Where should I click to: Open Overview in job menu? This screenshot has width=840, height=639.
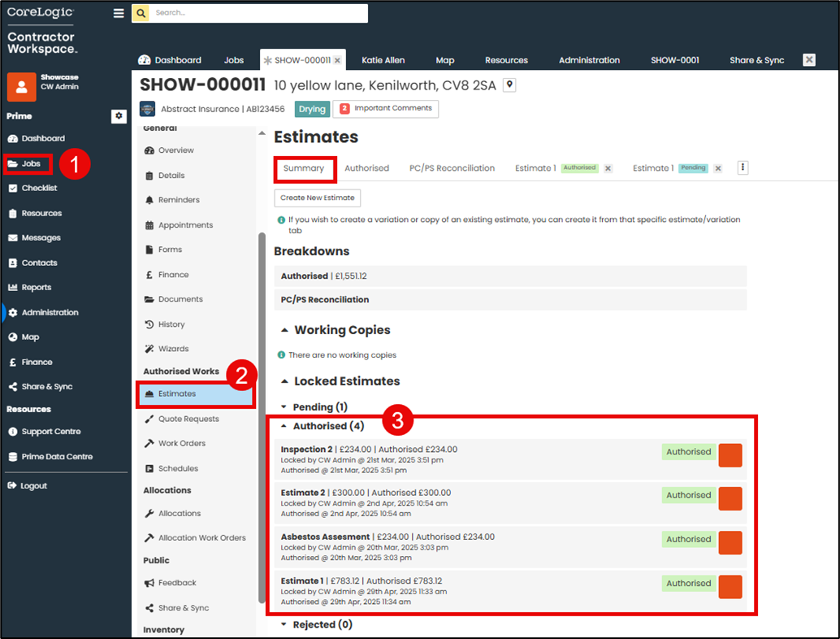[169, 150]
